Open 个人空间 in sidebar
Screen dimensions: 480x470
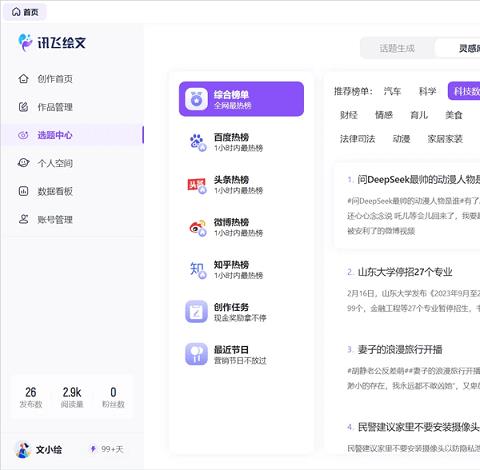[x=72, y=163]
